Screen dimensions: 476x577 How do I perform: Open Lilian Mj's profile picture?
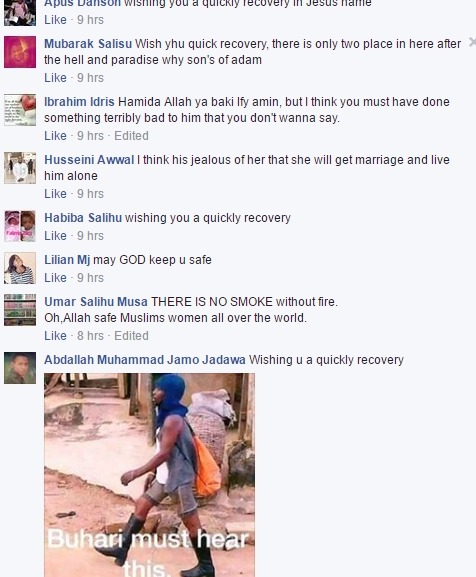tap(20, 268)
